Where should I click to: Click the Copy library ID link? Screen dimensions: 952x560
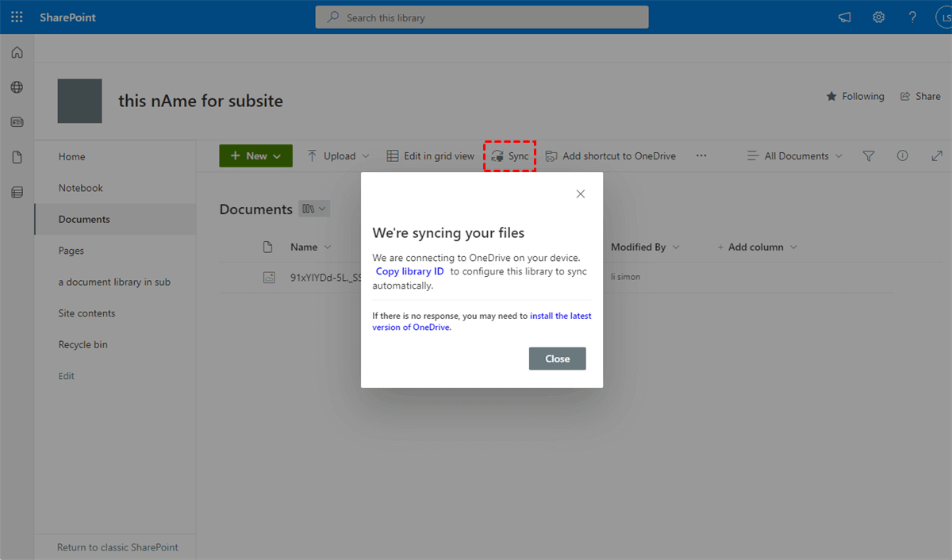pos(409,270)
